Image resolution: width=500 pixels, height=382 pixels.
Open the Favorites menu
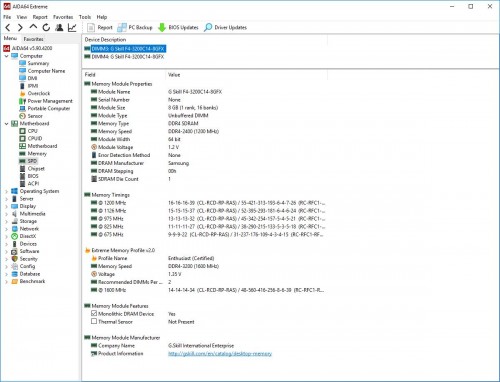point(63,17)
